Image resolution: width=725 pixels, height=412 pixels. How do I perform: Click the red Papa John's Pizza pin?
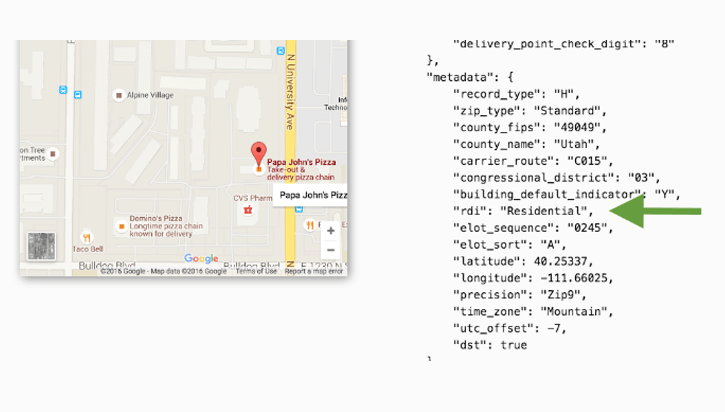(x=259, y=154)
